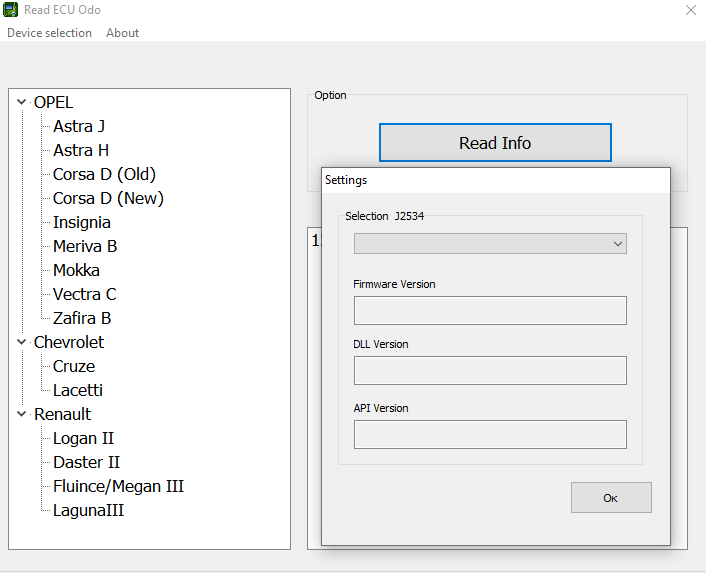Image resolution: width=706 pixels, height=573 pixels.
Task: Select Zafira B in the tree
Action: pos(82,318)
